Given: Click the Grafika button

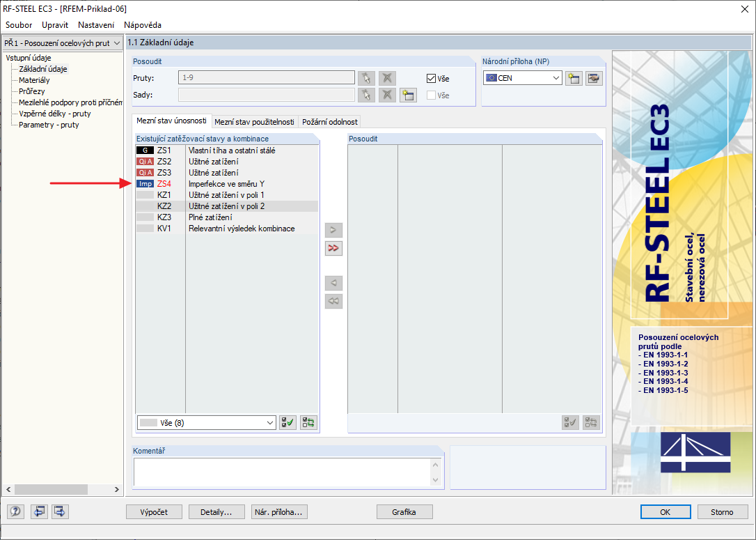Looking at the screenshot, I should coord(404,512).
